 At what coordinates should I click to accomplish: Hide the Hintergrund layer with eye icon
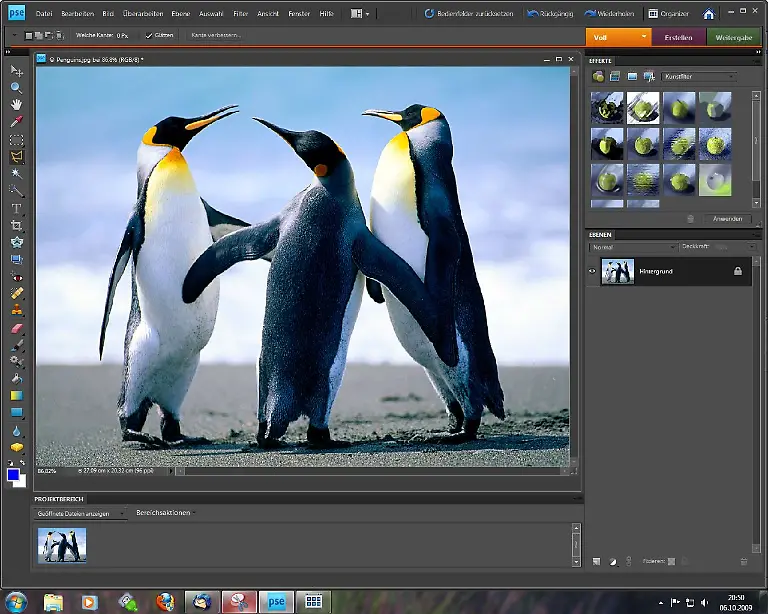tap(592, 271)
